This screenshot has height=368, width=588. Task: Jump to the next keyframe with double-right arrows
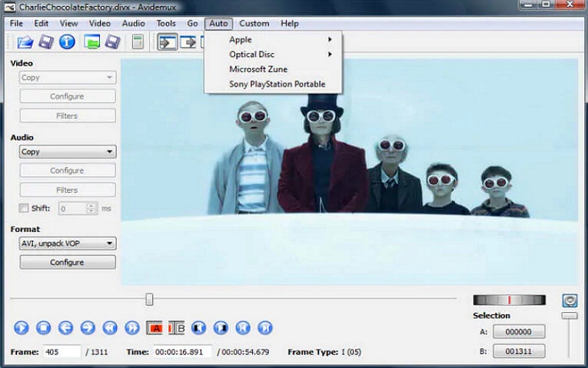132,328
